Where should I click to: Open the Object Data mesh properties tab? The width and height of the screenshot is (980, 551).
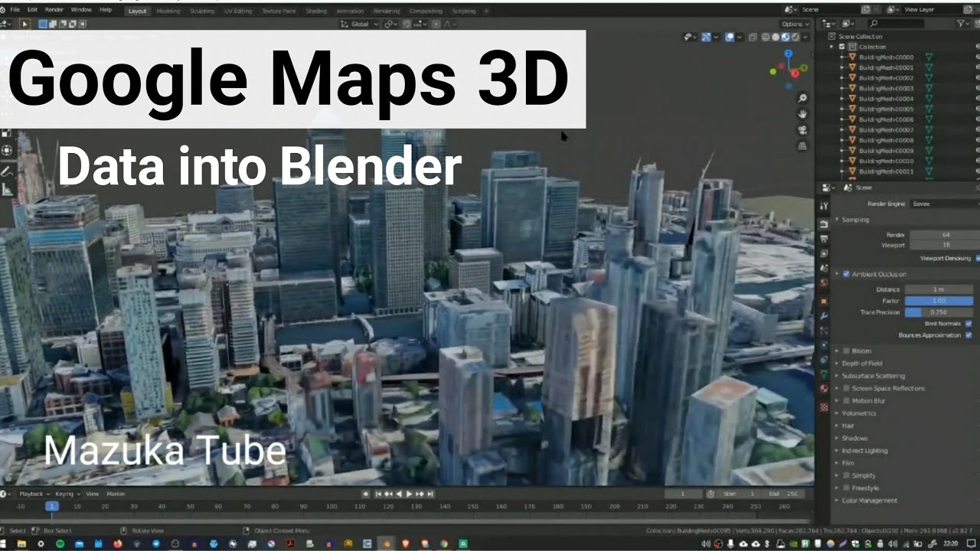click(824, 373)
